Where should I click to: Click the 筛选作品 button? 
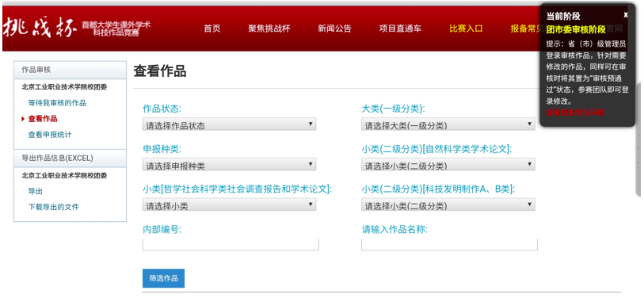[x=163, y=278]
